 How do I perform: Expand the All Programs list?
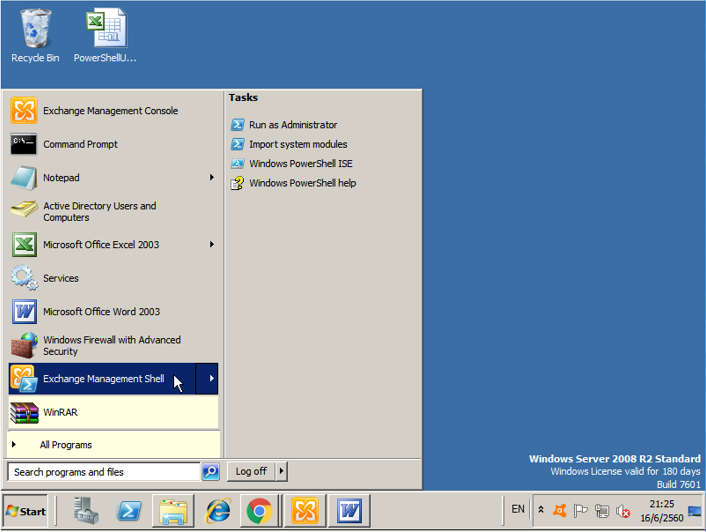114,445
